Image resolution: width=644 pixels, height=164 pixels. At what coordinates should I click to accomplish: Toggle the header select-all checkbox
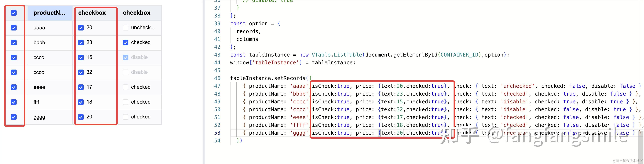click(x=14, y=13)
